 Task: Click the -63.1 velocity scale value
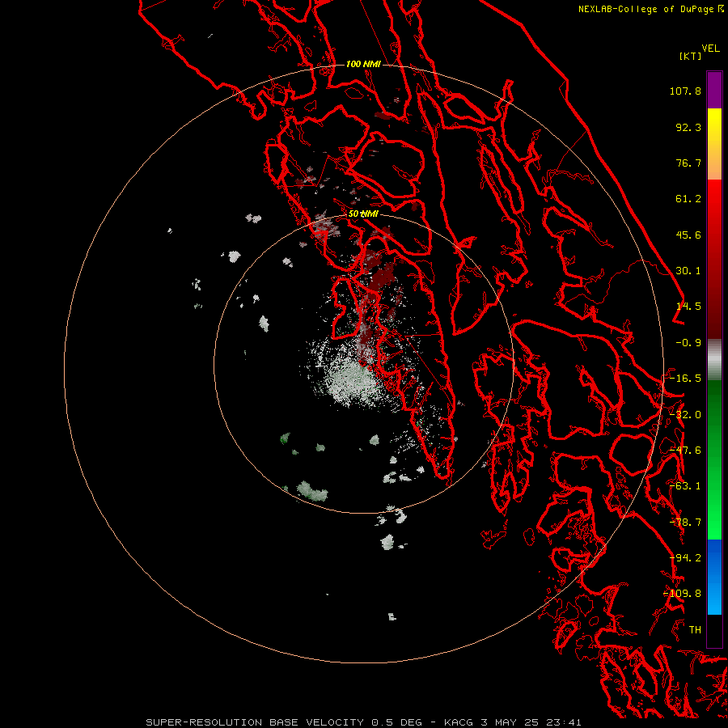coord(685,486)
